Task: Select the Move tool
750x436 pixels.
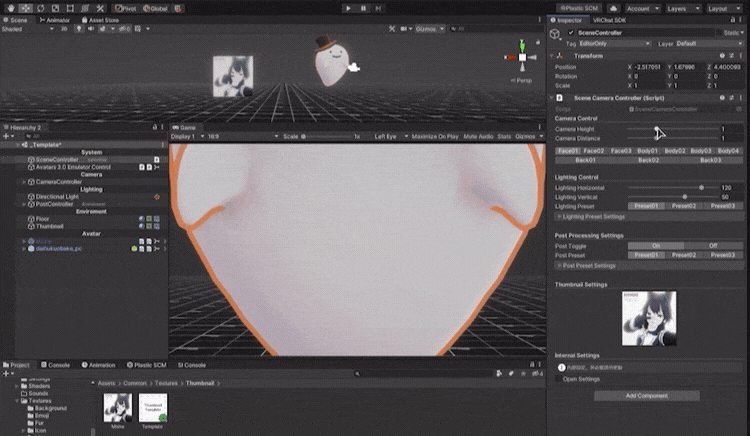Action: point(25,8)
